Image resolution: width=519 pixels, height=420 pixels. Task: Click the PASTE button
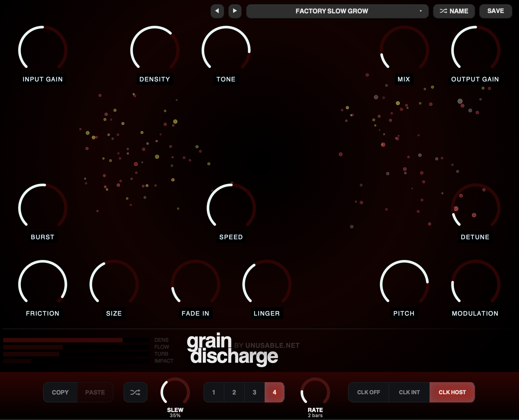(95, 392)
